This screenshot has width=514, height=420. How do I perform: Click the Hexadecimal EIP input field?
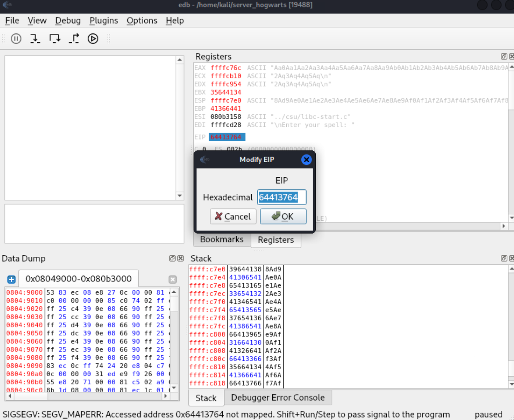click(x=282, y=197)
